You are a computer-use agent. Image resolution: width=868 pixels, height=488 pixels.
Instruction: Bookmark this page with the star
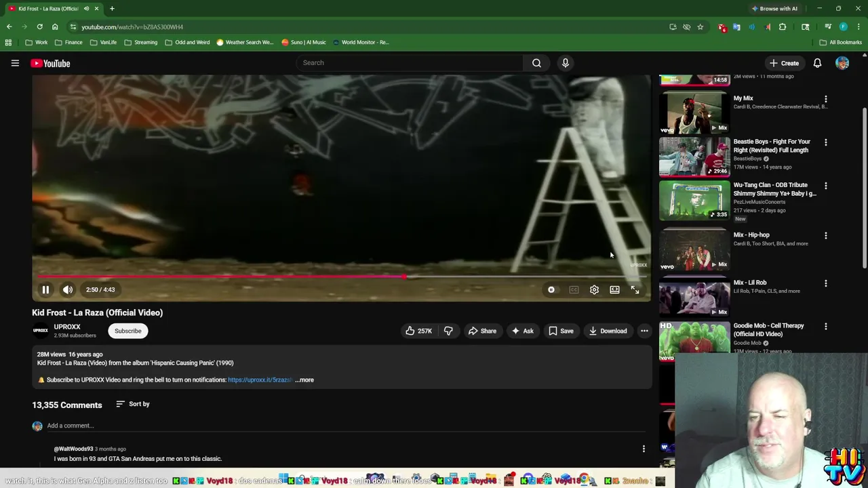pyautogui.click(x=700, y=26)
